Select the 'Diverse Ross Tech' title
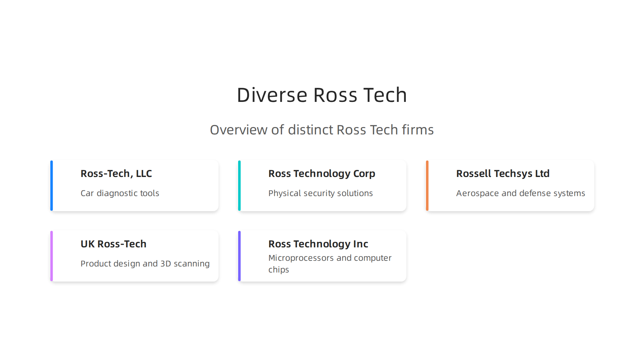Image resolution: width=644 pixels, height=362 pixels. [322, 95]
